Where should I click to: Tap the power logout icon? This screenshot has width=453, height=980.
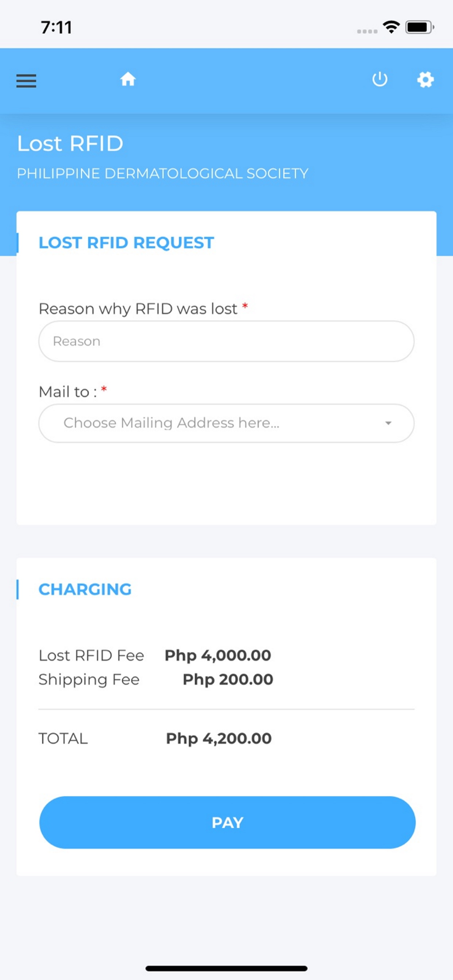point(380,79)
